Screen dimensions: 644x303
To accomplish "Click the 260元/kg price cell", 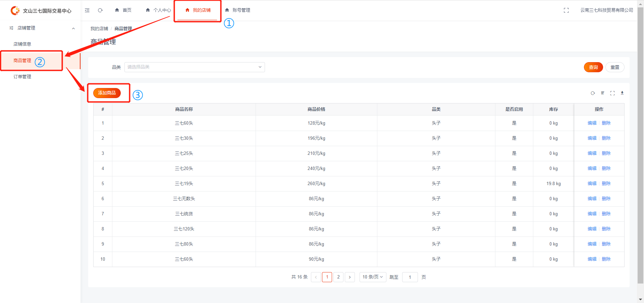I will 316,184.
